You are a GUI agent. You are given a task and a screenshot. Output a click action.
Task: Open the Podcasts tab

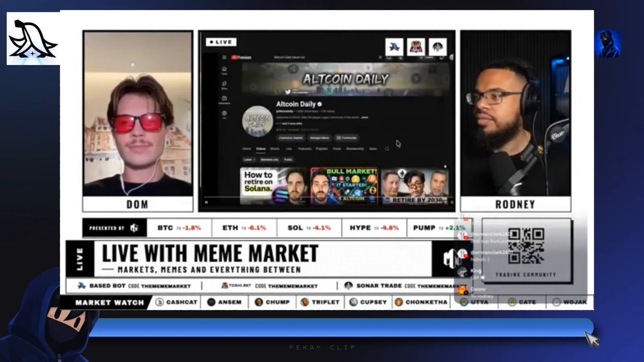(x=306, y=149)
